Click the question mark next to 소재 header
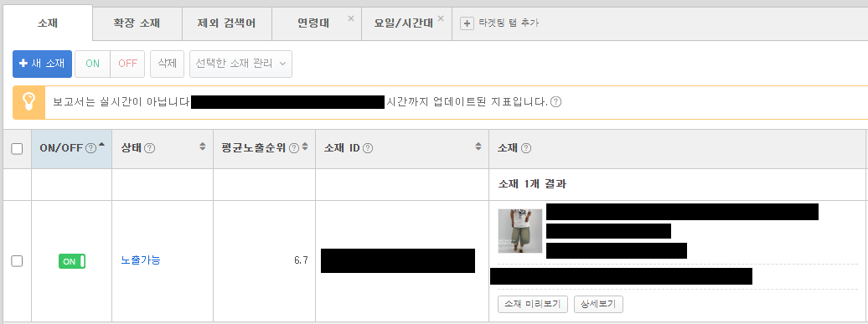 click(526, 148)
